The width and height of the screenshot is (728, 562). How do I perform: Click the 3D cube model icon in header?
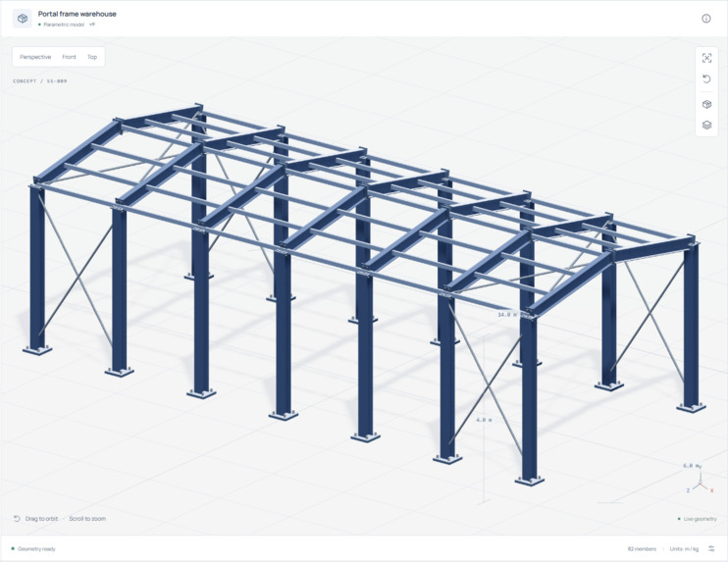point(22,19)
